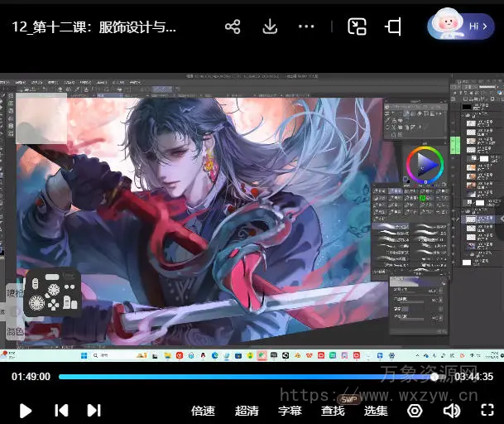
Task: Open the 倍速 playback speed options
Action: pos(203,410)
